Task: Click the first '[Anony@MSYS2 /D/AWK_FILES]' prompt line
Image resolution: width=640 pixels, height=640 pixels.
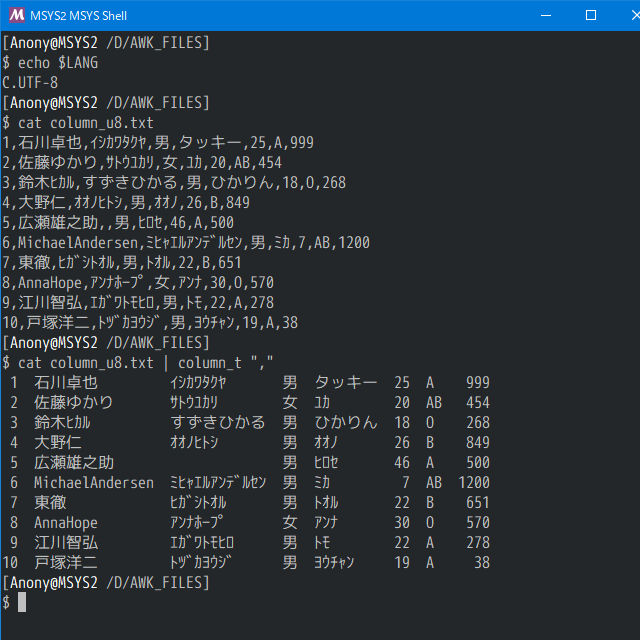Action: pyautogui.click(x=106, y=42)
